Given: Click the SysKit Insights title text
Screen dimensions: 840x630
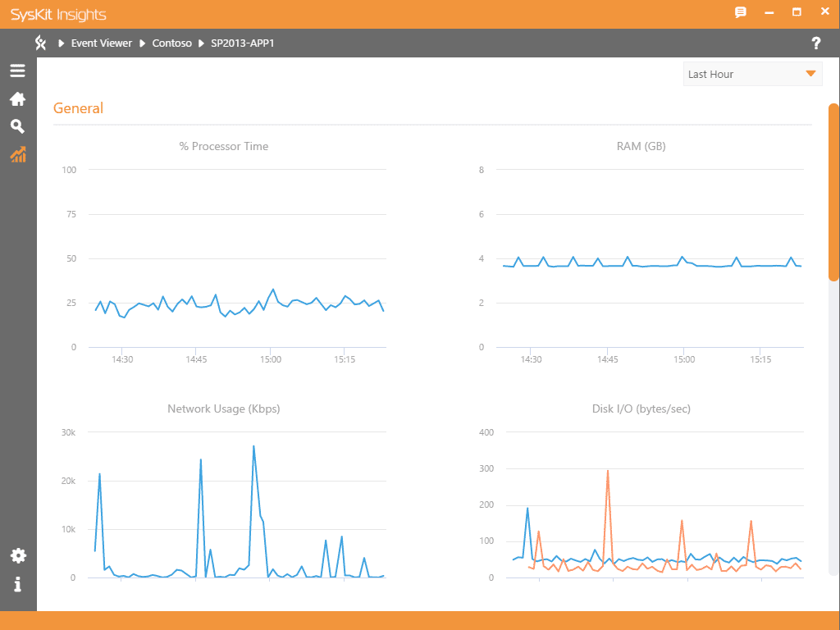Looking at the screenshot, I should [58, 14].
